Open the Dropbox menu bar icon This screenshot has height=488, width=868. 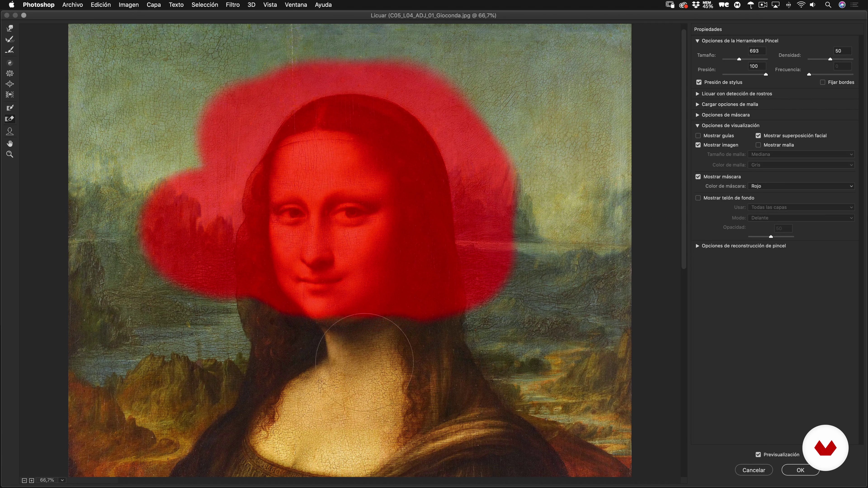point(696,5)
